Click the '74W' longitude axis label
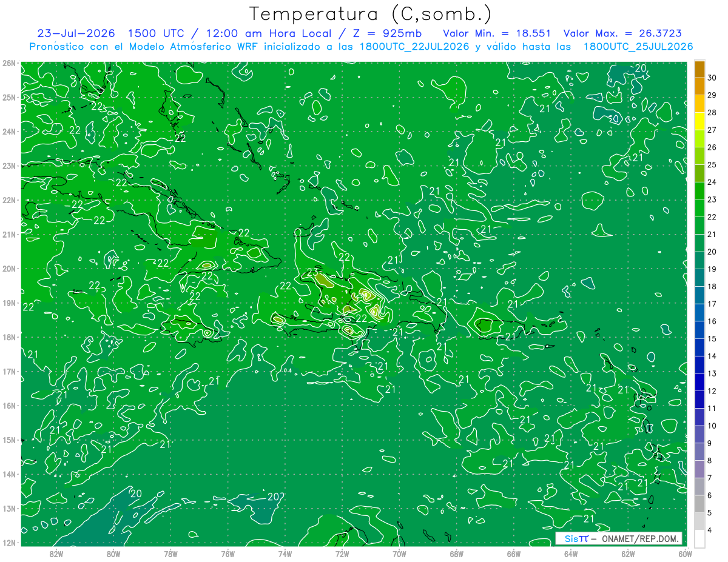This screenshot has width=728, height=562. click(285, 553)
